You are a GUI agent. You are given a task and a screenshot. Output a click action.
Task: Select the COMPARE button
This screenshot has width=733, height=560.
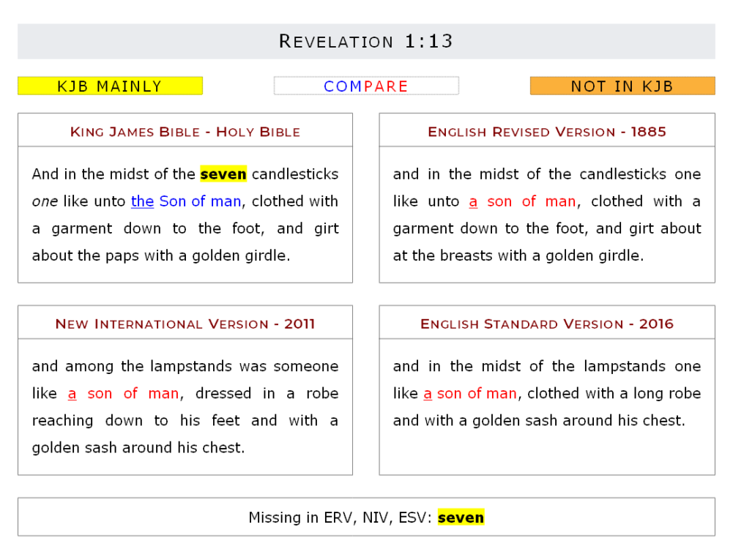click(366, 86)
